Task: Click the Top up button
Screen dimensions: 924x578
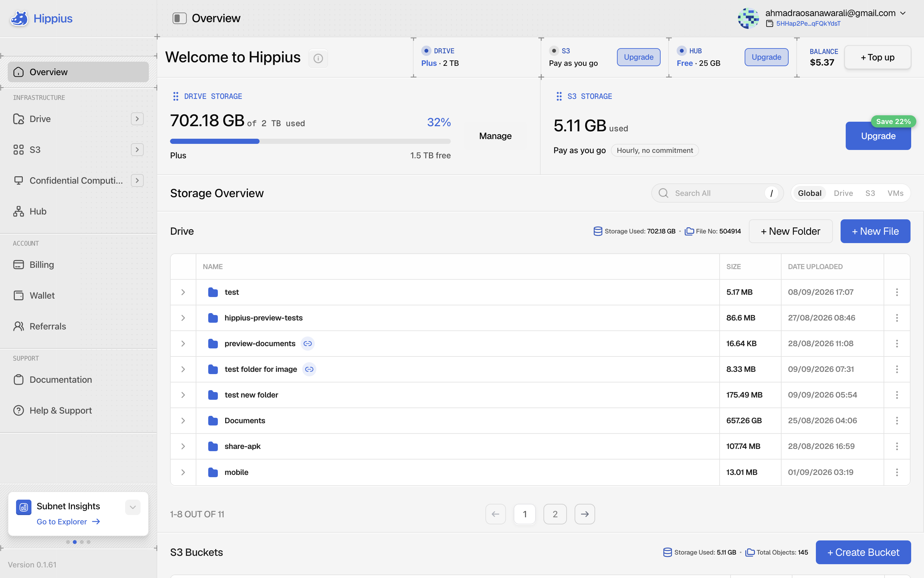Action: [877, 57]
